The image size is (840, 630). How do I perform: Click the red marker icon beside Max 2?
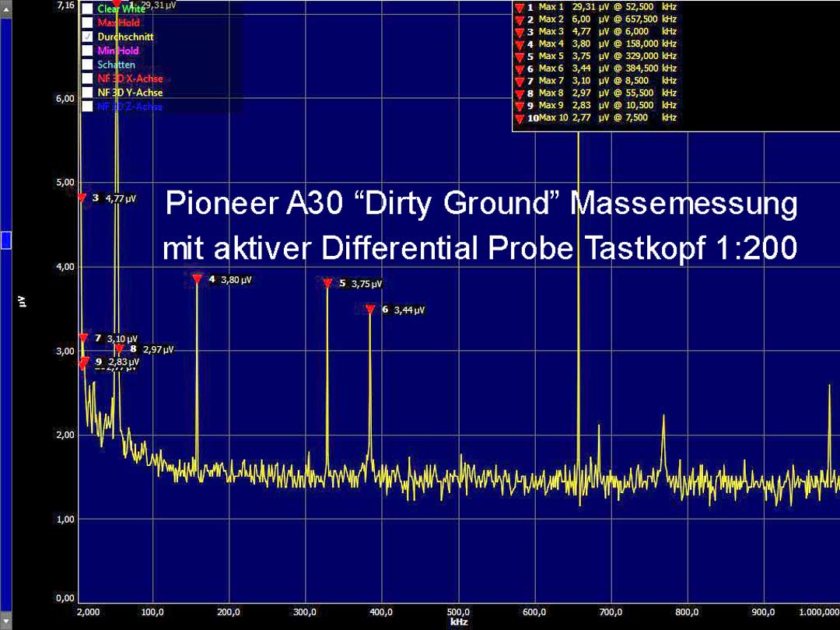519,20
